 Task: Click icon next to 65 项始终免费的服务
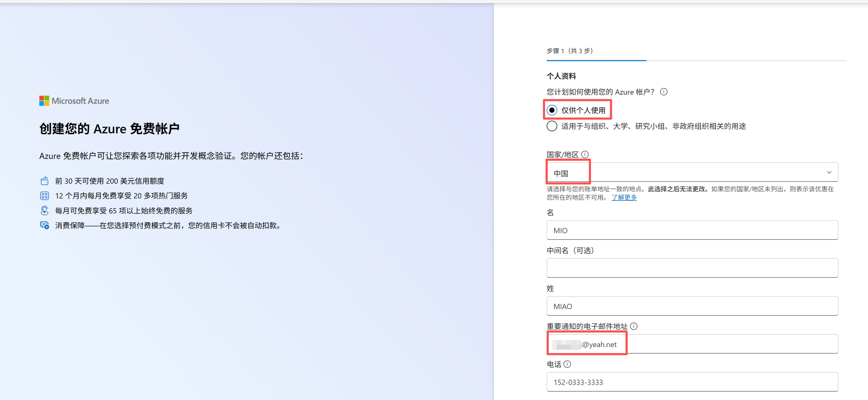click(44, 210)
